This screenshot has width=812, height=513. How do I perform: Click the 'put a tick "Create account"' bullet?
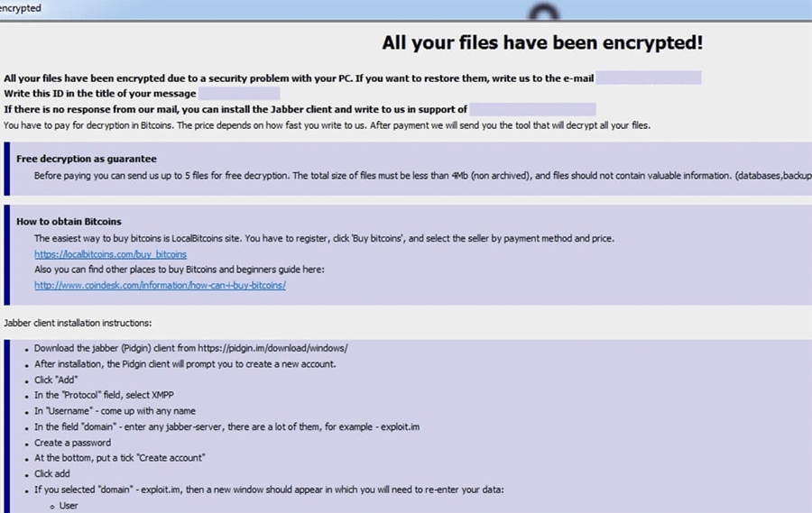[x=119, y=458]
